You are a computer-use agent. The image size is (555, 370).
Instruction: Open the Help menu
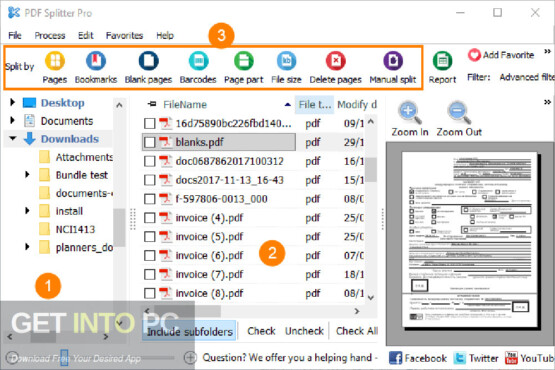pyautogui.click(x=165, y=35)
